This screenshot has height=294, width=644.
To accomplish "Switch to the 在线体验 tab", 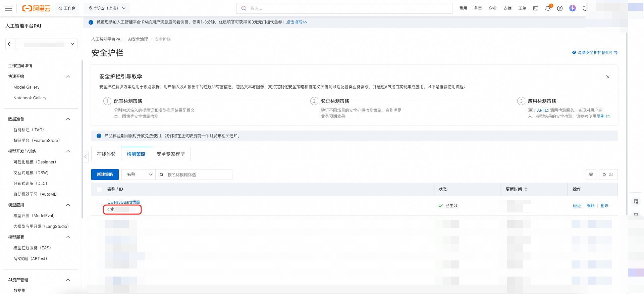I will tap(106, 154).
